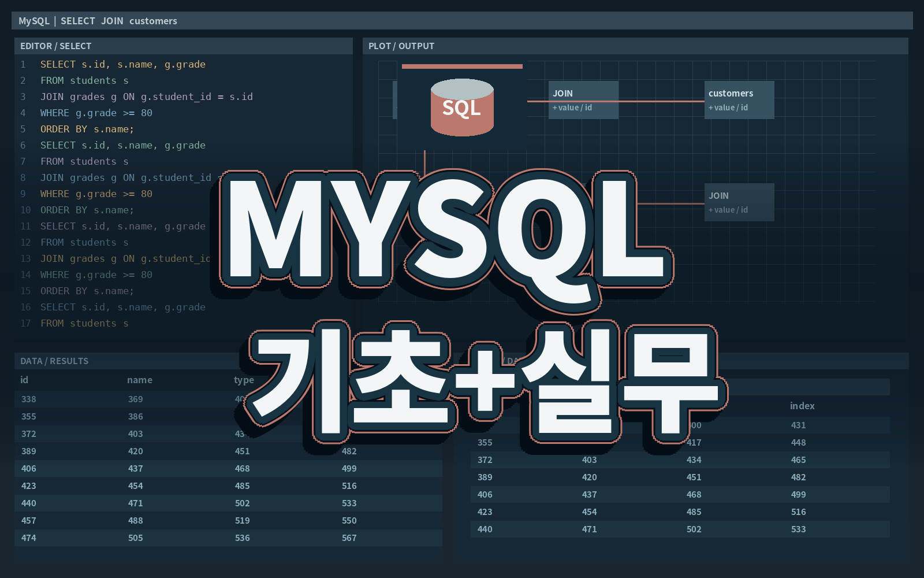This screenshot has height=578, width=924.
Task: Click cell 431 under the index header
Action: point(799,425)
